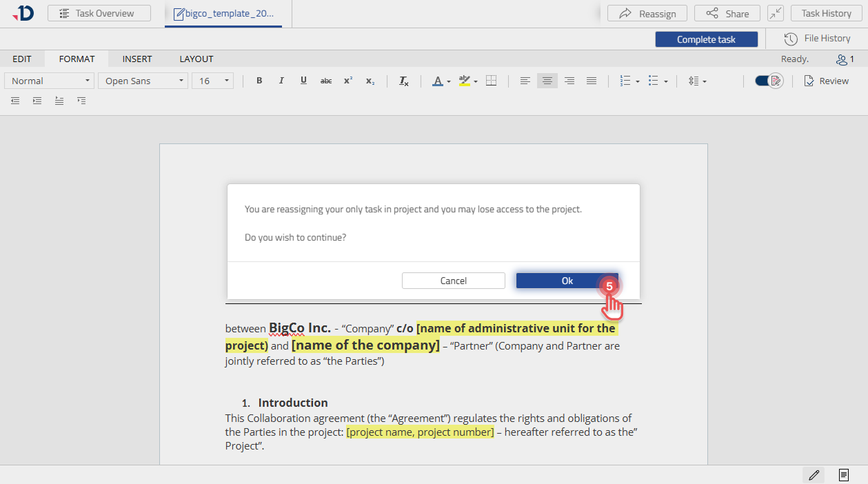Toggle the track changes switch
Screen dimensions: 868x484
(x=768, y=81)
